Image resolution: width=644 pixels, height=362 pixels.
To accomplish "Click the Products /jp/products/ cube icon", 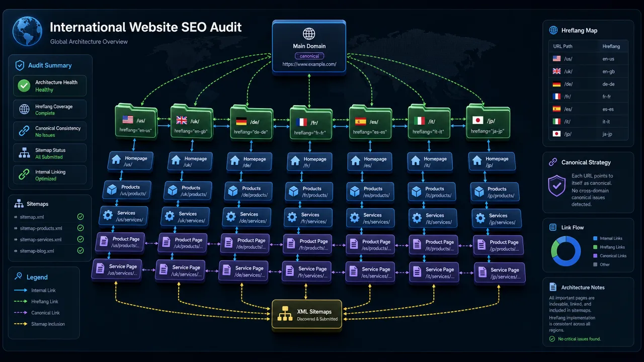I will pyautogui.click(x=478, y=192).
